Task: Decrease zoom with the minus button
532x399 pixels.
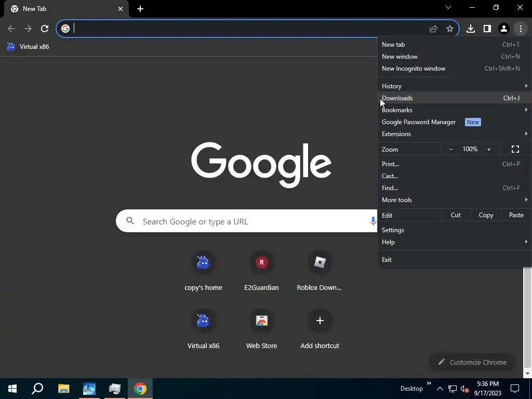Action: click(451, 149)
